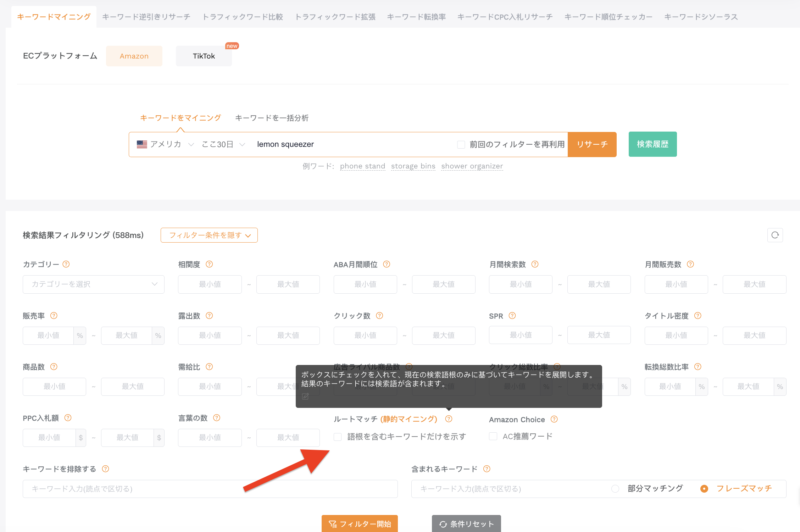Click help icon next to 販売率
The height and width of the screenshot is (532, 800).
[x=54, y=316]
